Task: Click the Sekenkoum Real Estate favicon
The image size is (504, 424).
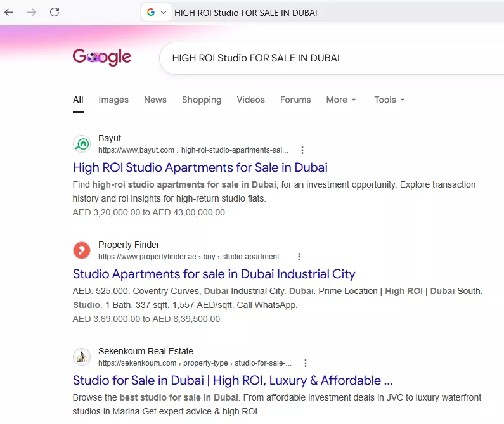Action: pyautogui.click(x=82, y=356)
